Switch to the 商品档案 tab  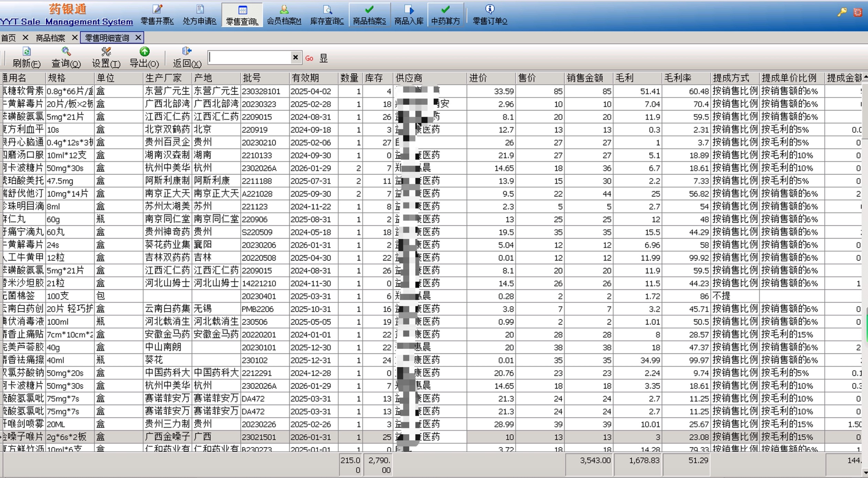click(x=51, y=38)
